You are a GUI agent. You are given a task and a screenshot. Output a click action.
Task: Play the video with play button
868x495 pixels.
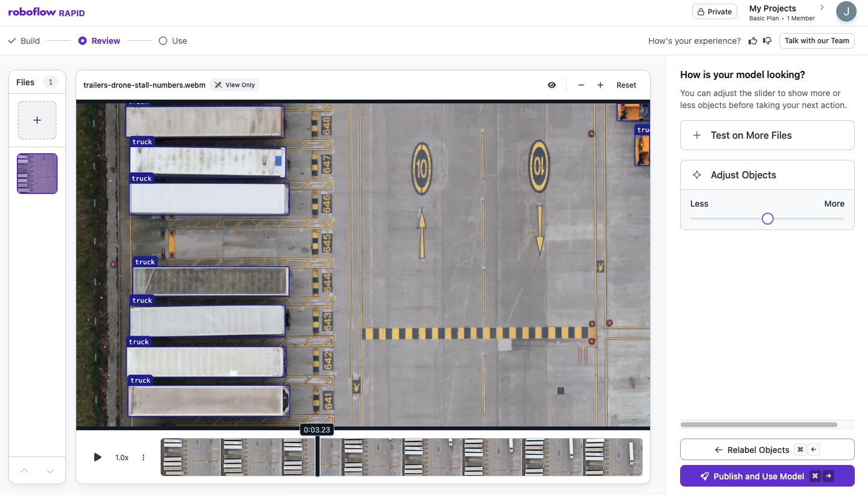point(97,457)
